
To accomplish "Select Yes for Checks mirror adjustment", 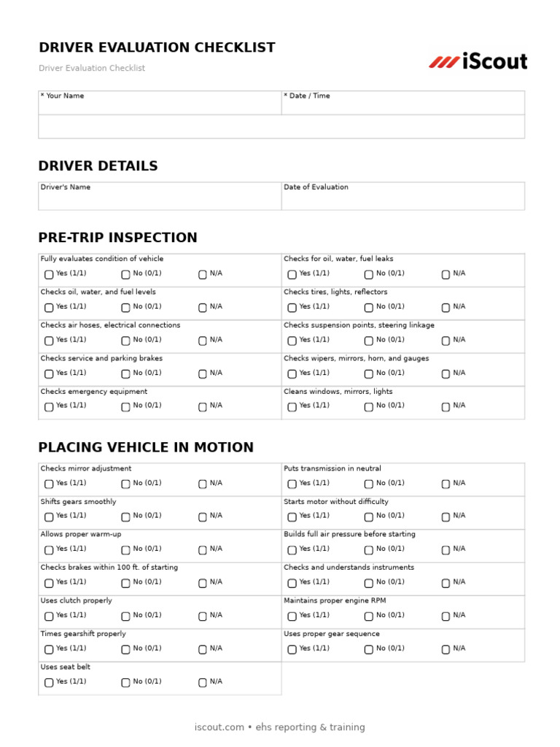I will point(49,484).
